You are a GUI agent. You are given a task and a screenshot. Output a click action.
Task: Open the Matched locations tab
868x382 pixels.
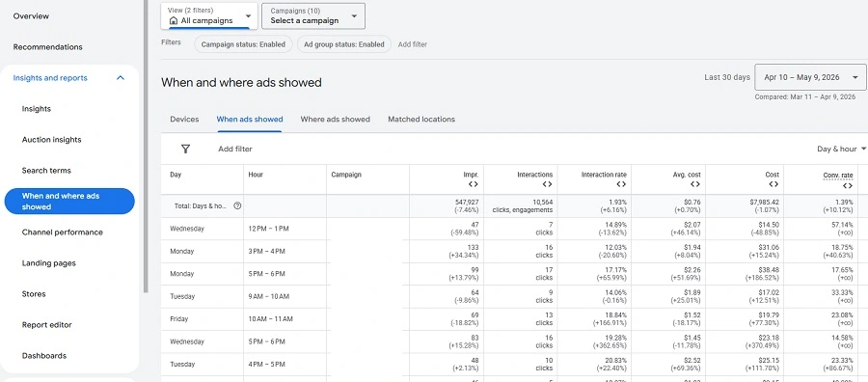pyautogui.click(x=421, y=119)
